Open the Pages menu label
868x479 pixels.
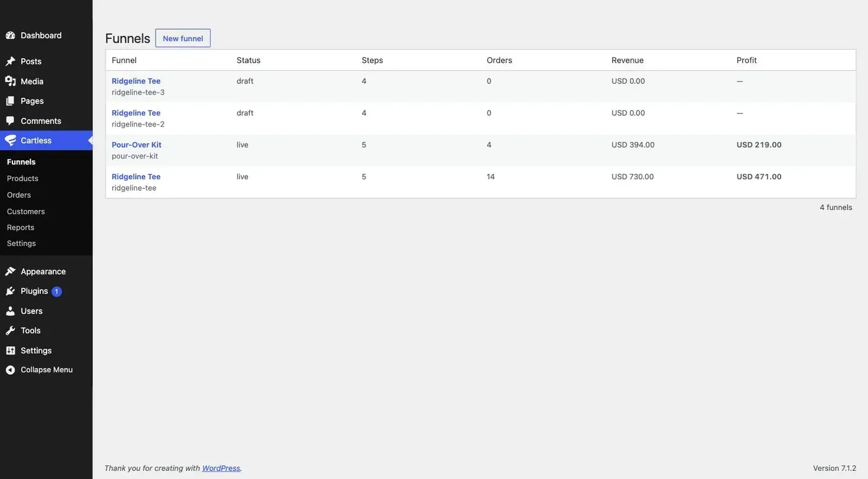(32, 101)
